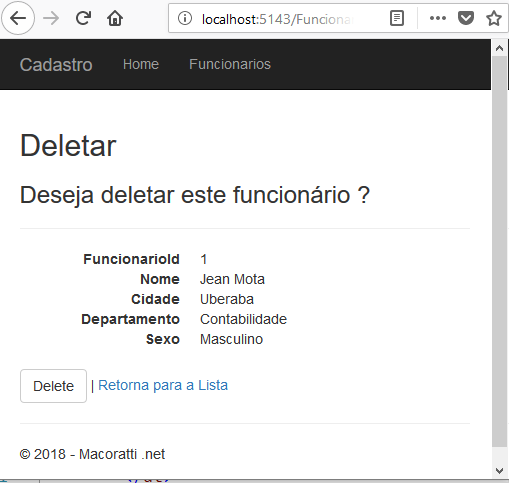Select the Sexo value Masculino

tap(231, 339)
